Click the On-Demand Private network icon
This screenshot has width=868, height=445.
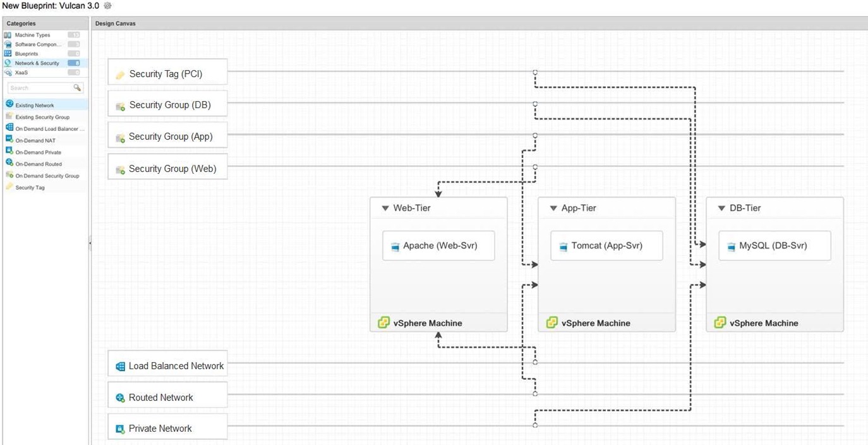[x=8, y=152]
